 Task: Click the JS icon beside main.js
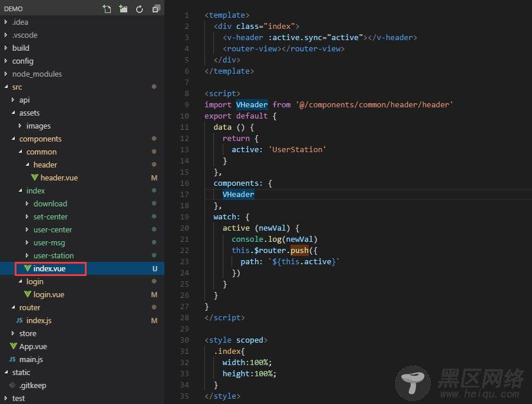[x=12, y=359]
